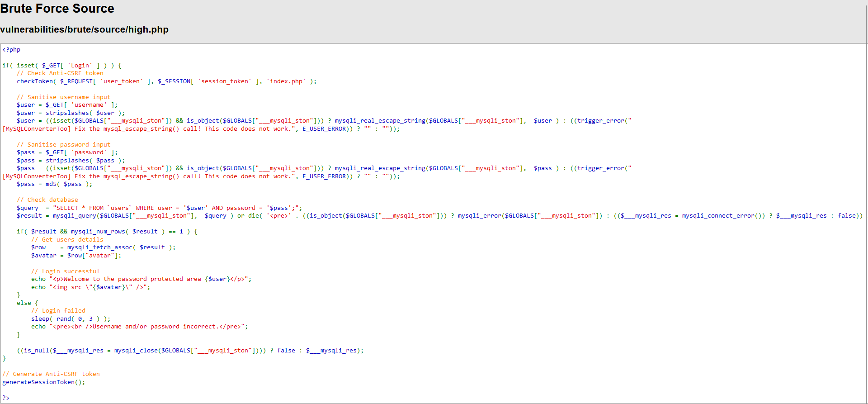Click the vulnerabilities/brute/source/high.php file path
The height and width of the screenshot is (404, 868).
(84, 29)
